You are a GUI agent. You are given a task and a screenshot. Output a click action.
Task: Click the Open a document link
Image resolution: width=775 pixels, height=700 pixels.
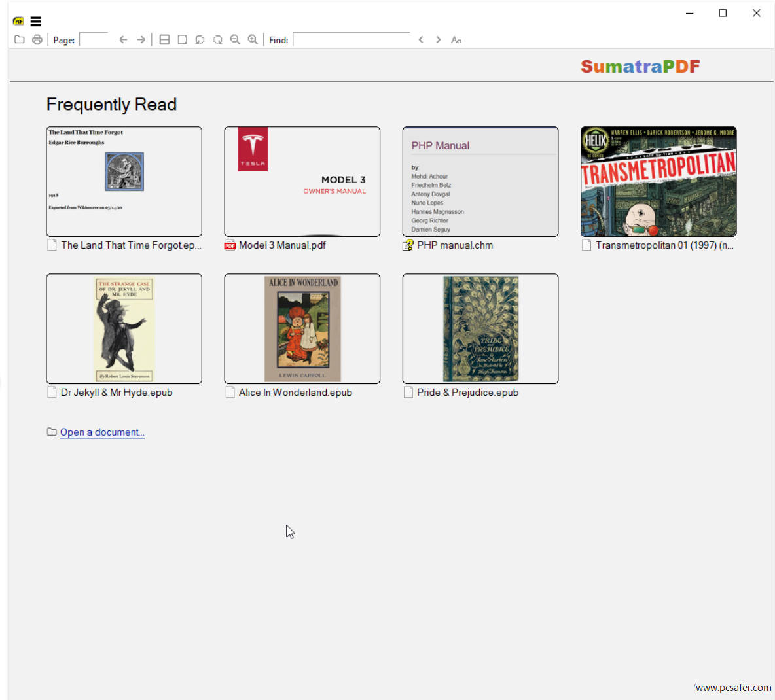click(x=102, y=432)
